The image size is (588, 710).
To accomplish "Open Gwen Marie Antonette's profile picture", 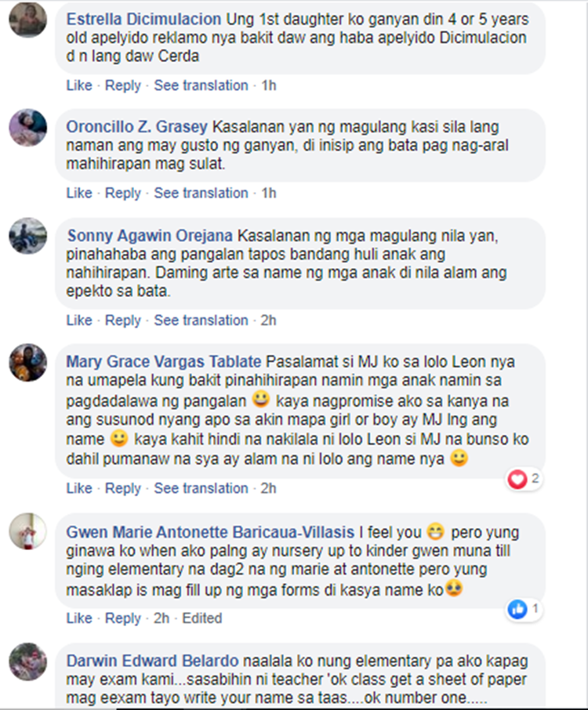I will tap(27, 531).
